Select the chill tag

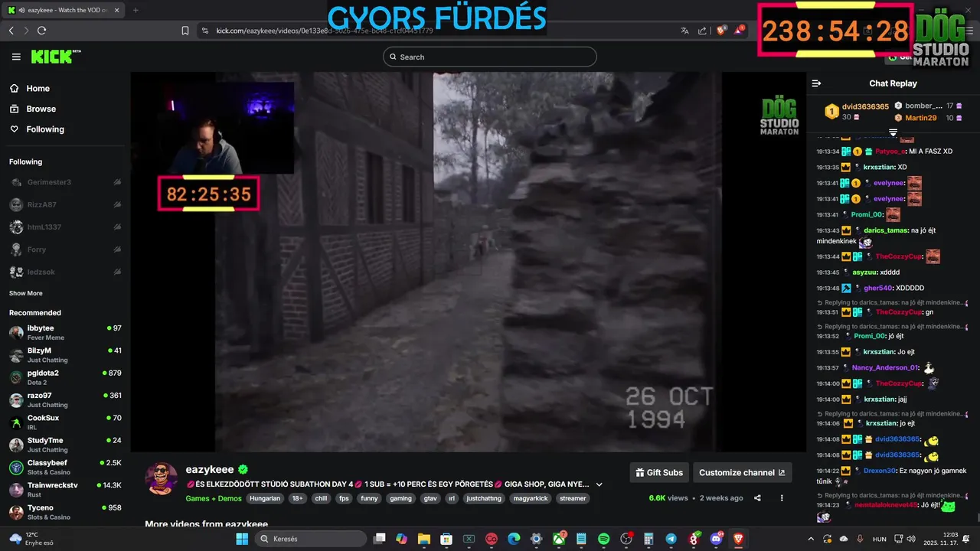(x=321, y=498)
